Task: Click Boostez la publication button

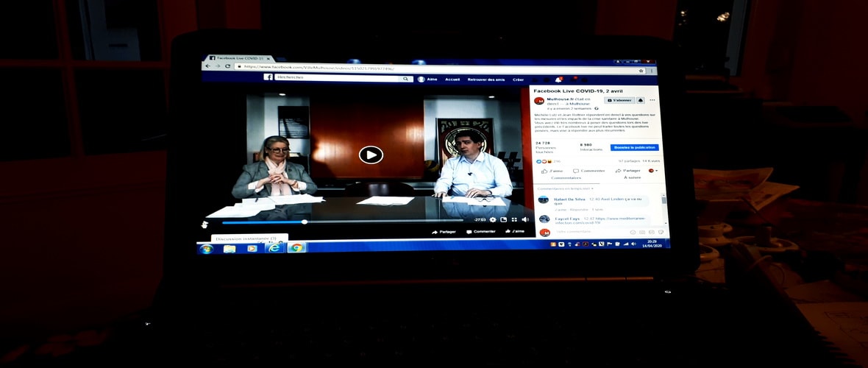Action: point(634,147)
